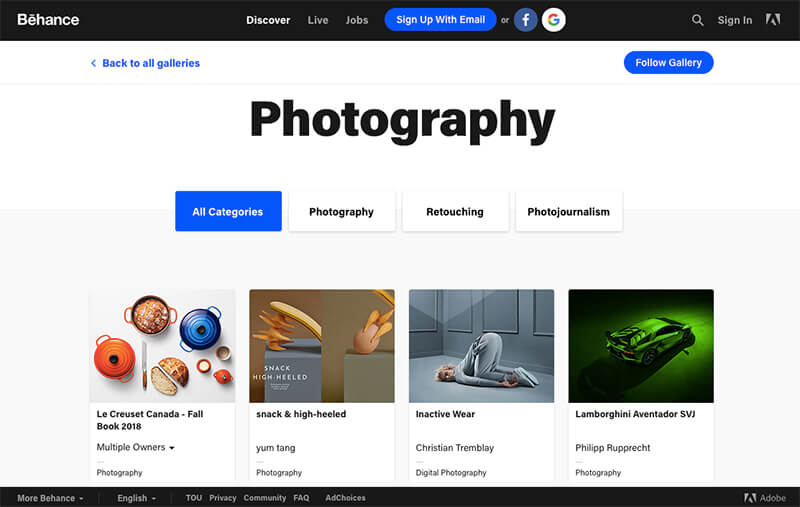The height and width of the screenshot is (507, 800).
Task: Open the Behance logo home link
Action: tap(48, 20)
